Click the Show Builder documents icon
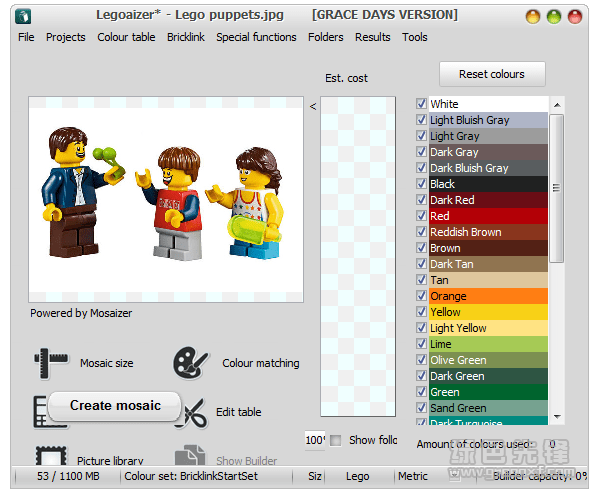Screen dimensions: 597x497 click(190, 455)
